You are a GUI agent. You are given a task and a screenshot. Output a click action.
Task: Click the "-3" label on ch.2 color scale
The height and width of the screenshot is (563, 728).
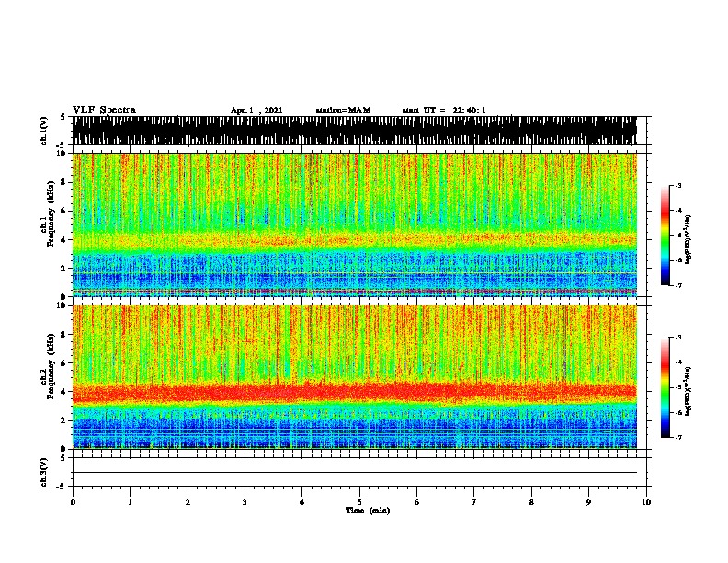point(678,338)
